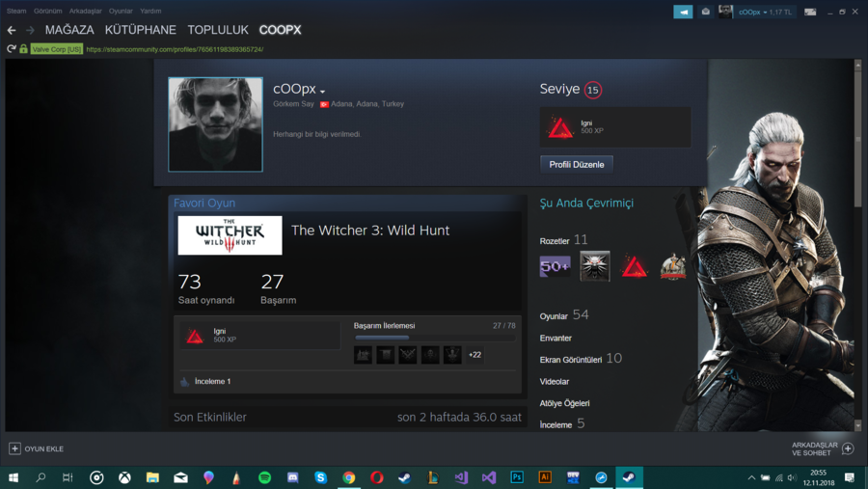The width and height of the screenshot is (868, 489).
Task: Go to the MAĞAZA tab
Action: (69, 30)
